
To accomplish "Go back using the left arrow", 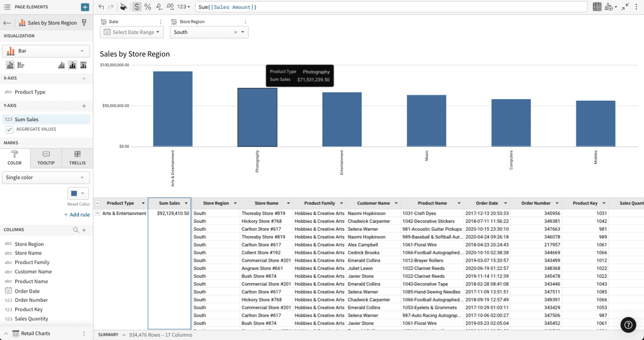I will coord(7,23).
